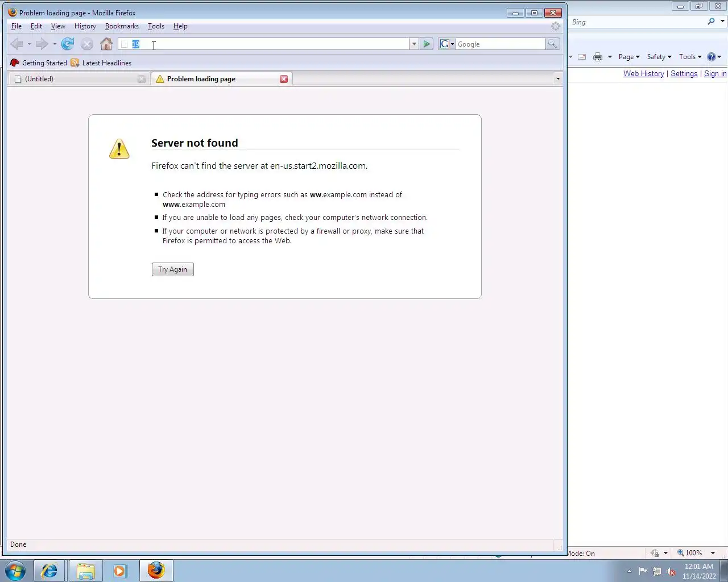Open the View menu

pos(58,26)
